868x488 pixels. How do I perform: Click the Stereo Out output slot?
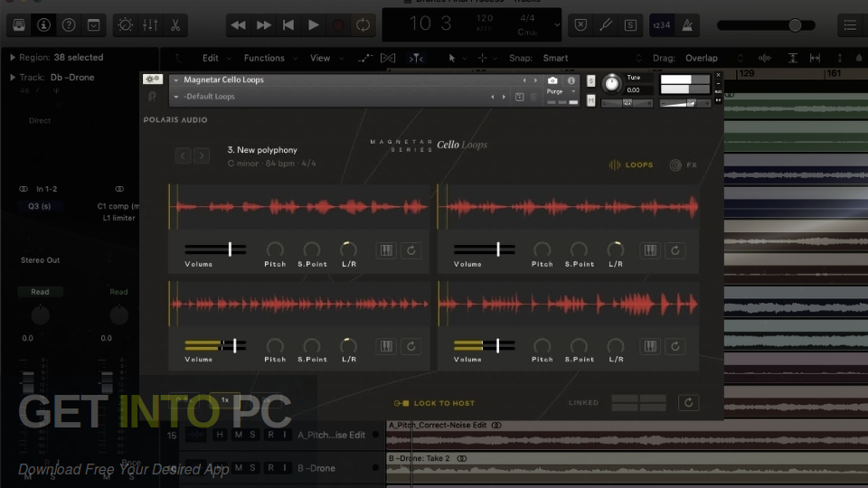point(41,260)
